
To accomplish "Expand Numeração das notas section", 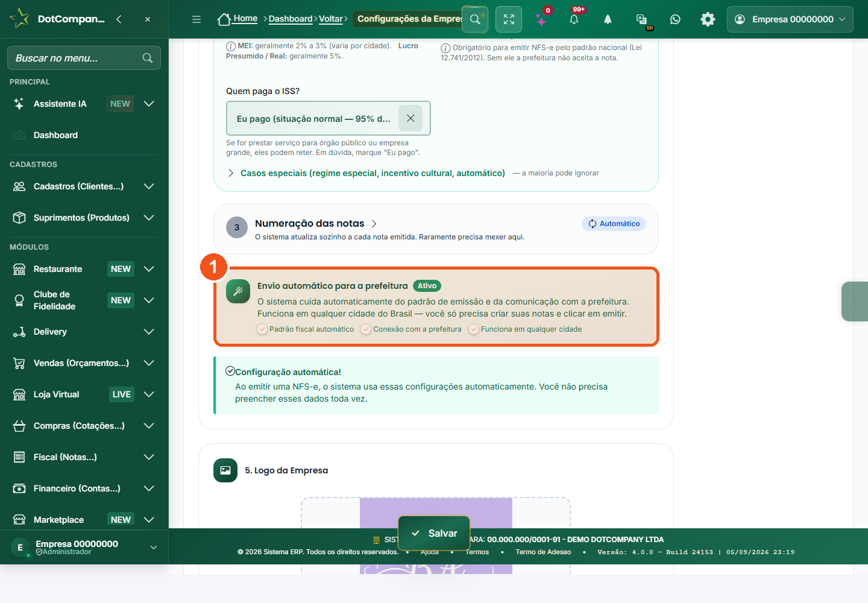I will pyautogui.click(x=374, y=224).
